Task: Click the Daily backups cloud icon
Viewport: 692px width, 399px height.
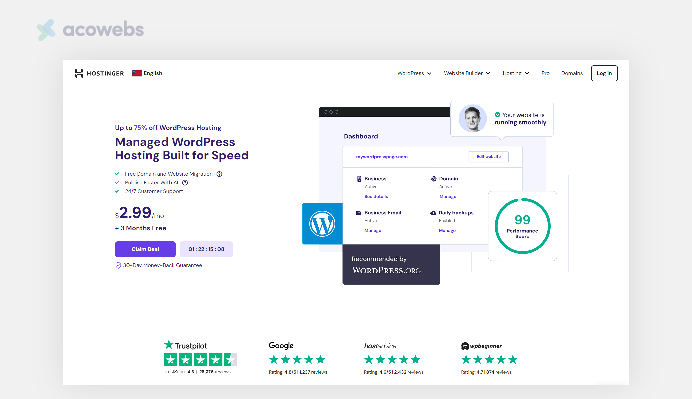Action: 433,213
